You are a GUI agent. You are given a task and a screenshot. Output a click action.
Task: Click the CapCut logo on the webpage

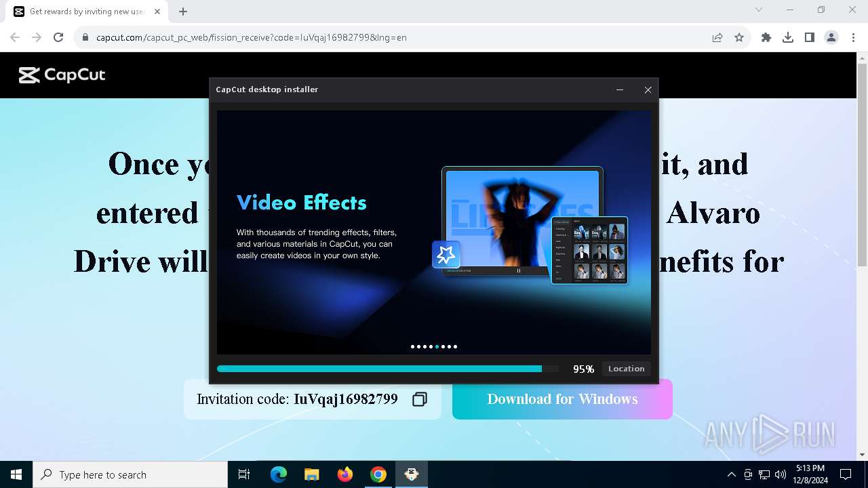62,75
